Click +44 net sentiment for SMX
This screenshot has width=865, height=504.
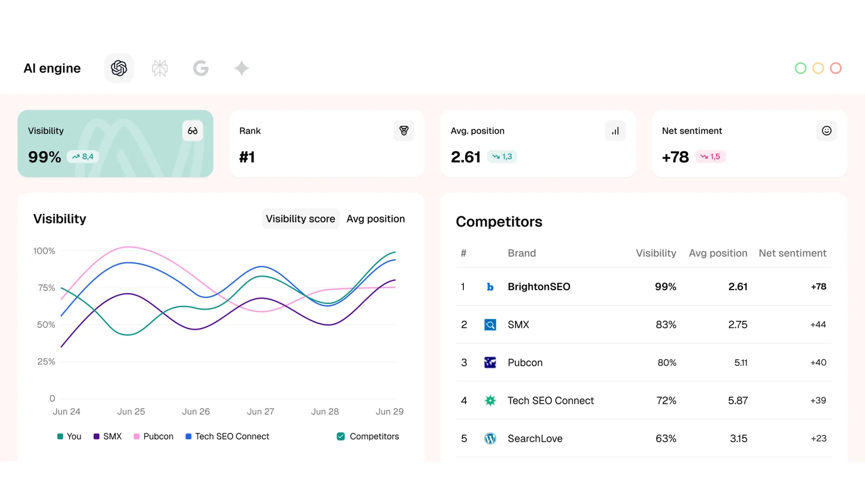tap(818, 325)
